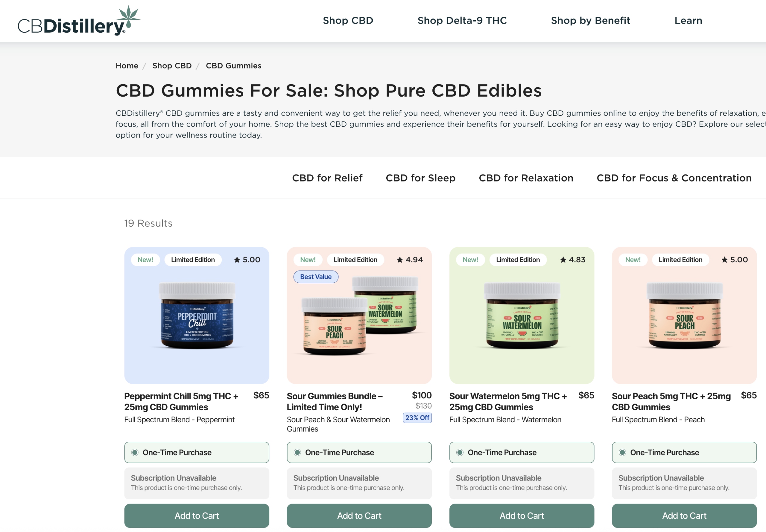Open the Shop CBD menu
766x532 pixels.
[x=348, y=21]
